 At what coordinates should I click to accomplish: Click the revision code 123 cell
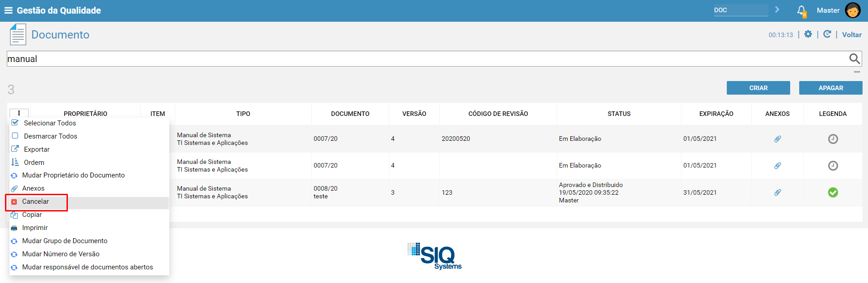point(447,192)
